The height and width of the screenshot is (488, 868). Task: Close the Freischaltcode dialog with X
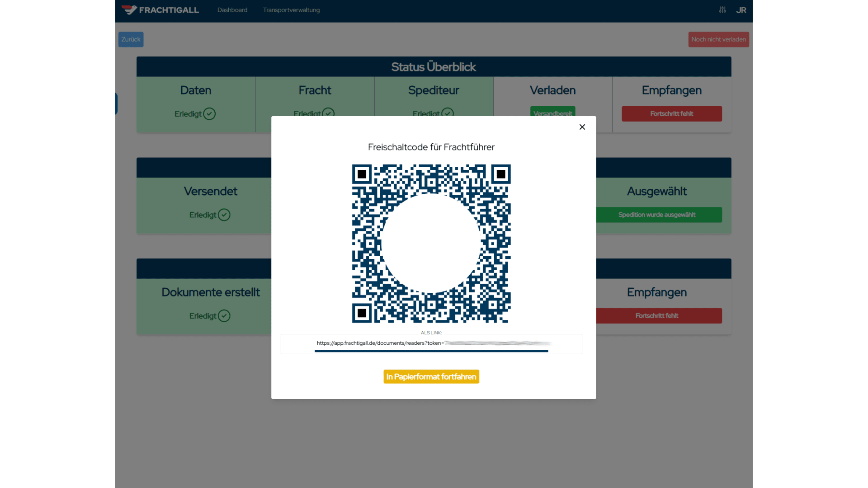click(582, 127)
